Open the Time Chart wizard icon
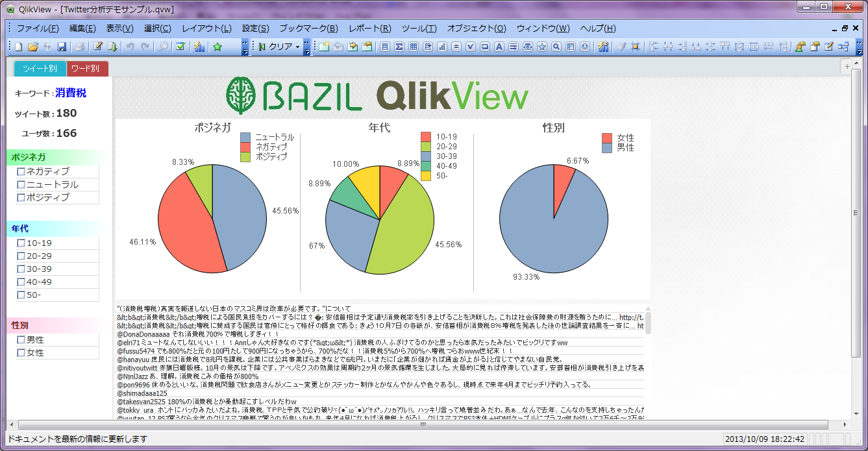Viewport: 868px width, 451px height. pyautogui.click(x=603, y=47)
